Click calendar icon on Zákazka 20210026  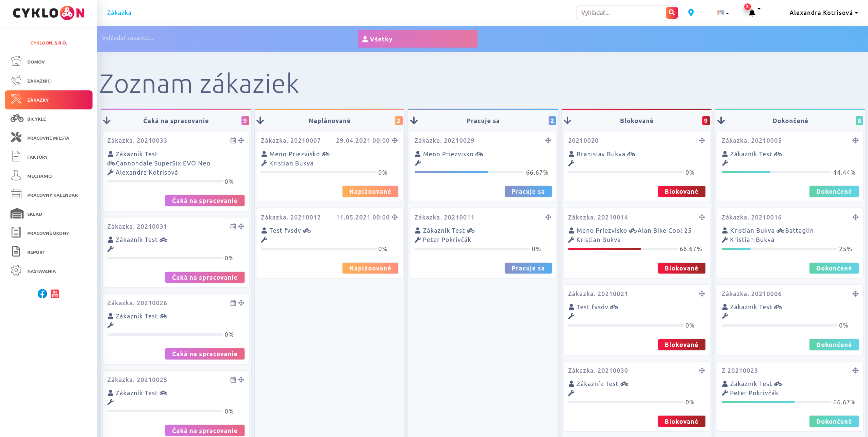click(x=233, y=303)
